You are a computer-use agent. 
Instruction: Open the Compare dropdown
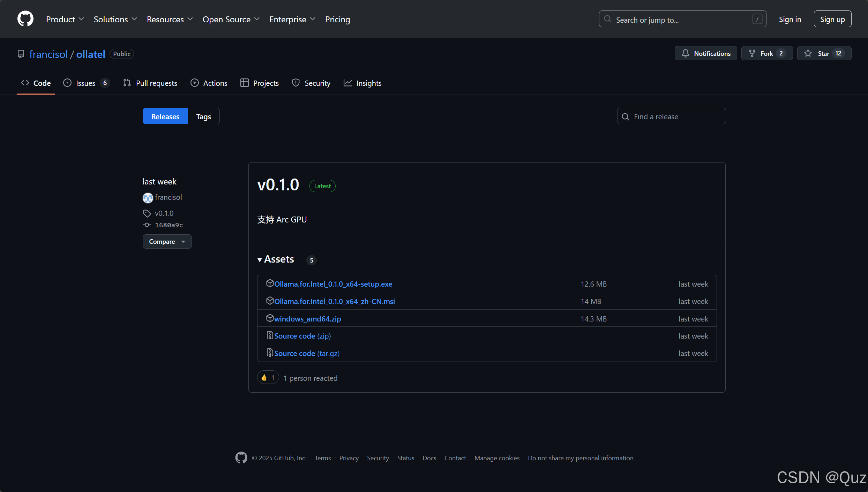pyautogui.click(x=167, y=242)
